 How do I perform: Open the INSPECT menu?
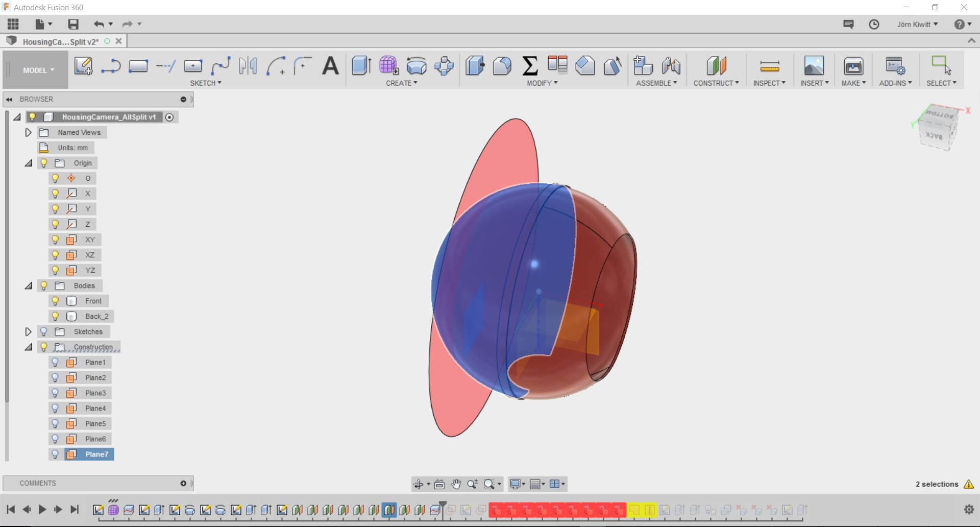[769, 83]
